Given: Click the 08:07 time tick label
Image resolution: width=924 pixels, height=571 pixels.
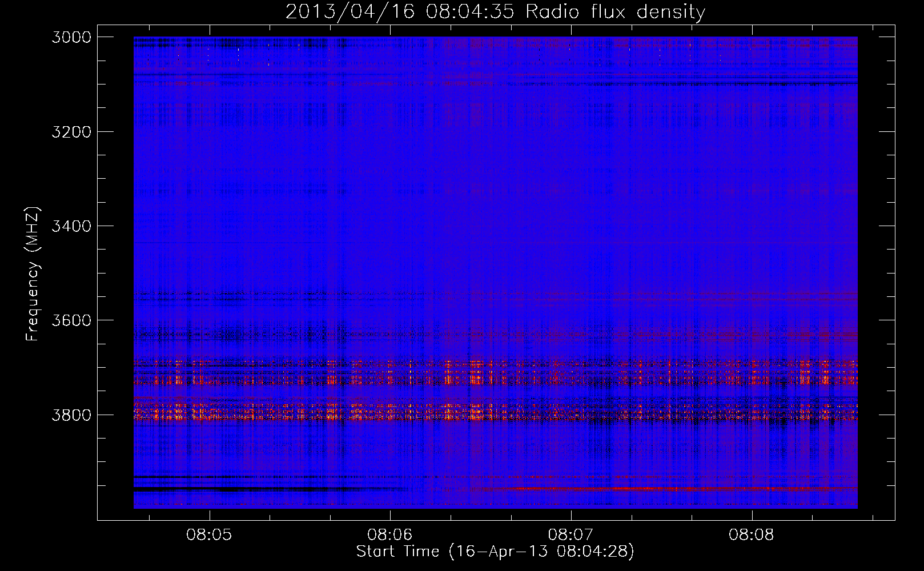Looking at the screenshot, I should 571,535.
